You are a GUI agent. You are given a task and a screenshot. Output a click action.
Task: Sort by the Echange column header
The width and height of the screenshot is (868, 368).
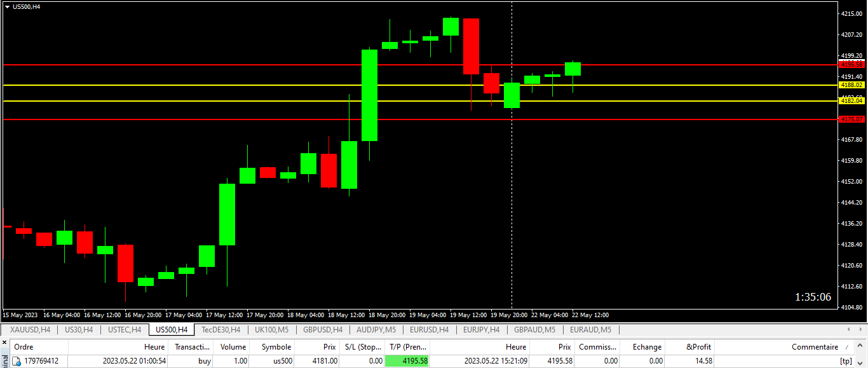point(642,347)
